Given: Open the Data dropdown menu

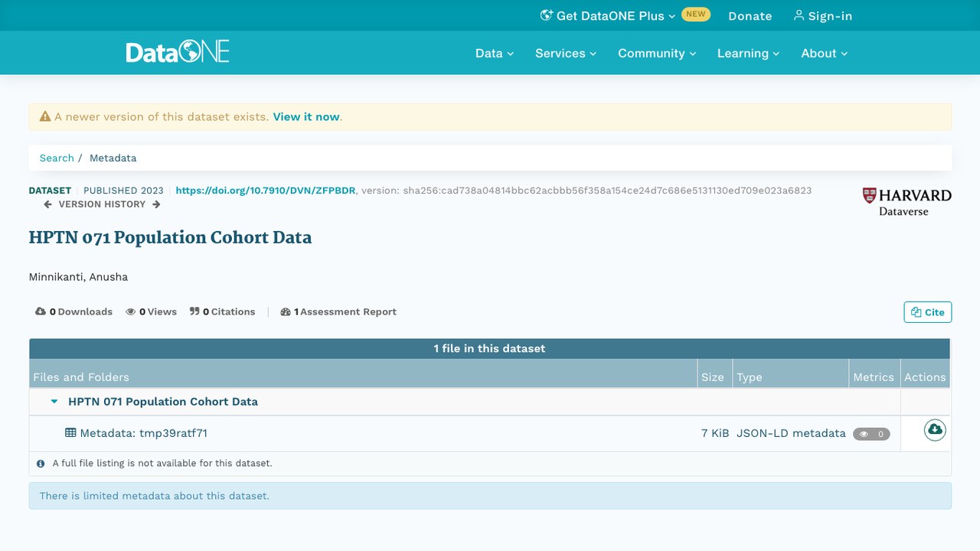Looking at the screenshot, I should [494, 53].
